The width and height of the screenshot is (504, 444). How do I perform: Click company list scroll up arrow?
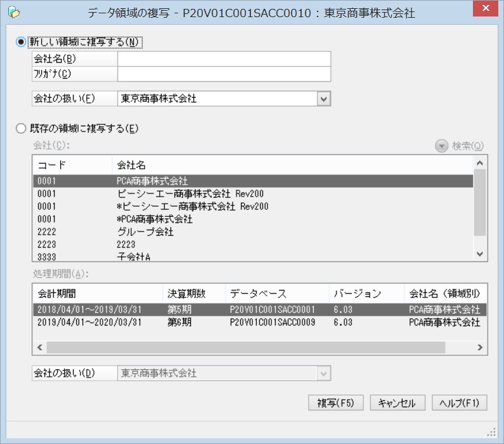coord(480,163)
